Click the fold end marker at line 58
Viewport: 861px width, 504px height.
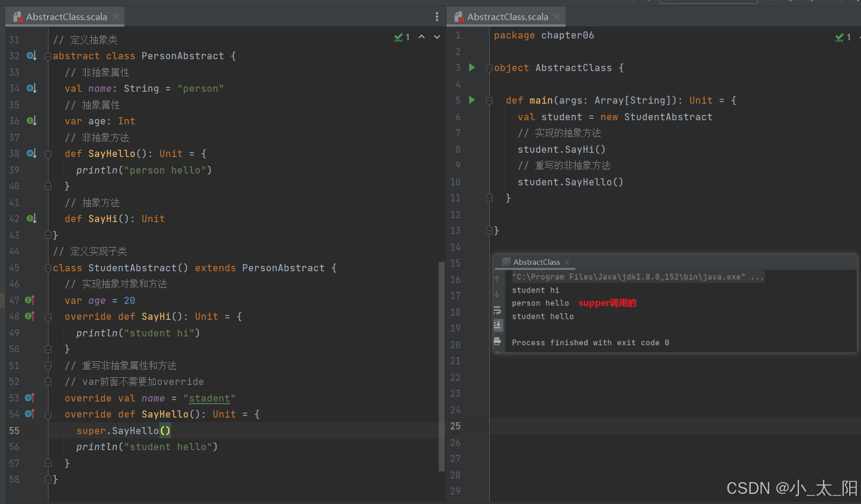pos(48,479)
